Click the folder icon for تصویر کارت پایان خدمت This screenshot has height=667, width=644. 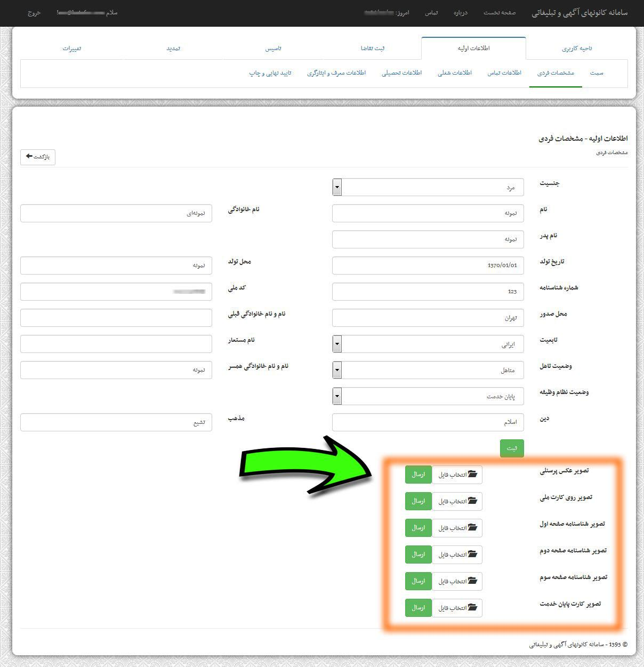[x=472, y=608]
